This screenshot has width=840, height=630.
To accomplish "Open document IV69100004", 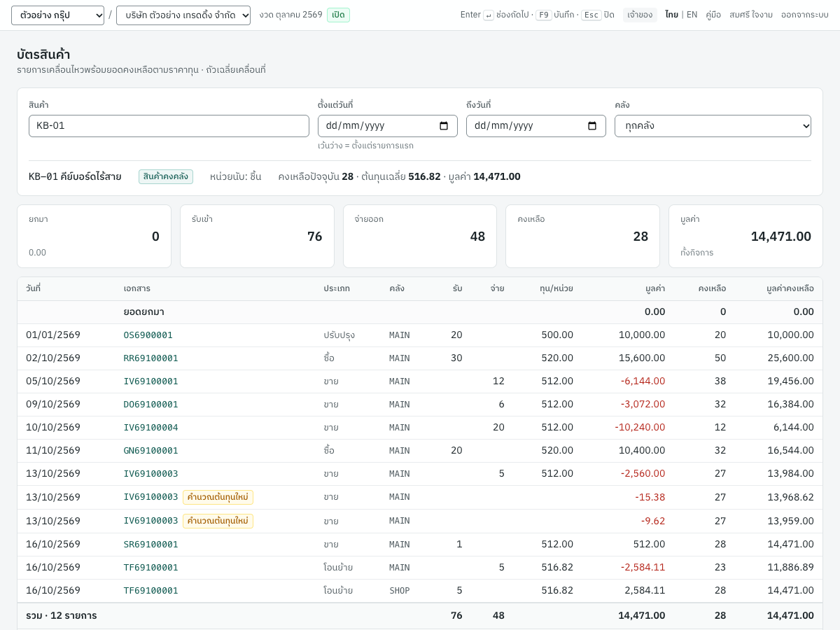I will pyautogui.click(x=151, y=428).
